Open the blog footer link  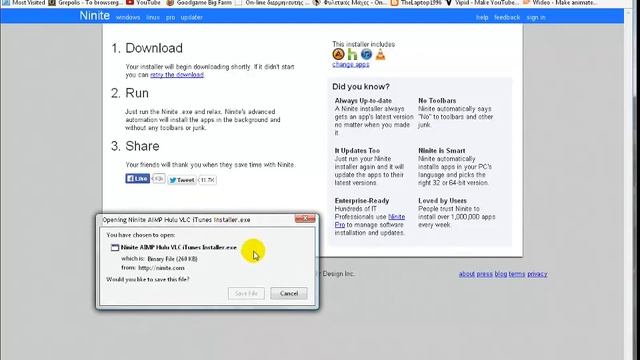(500, 274)
